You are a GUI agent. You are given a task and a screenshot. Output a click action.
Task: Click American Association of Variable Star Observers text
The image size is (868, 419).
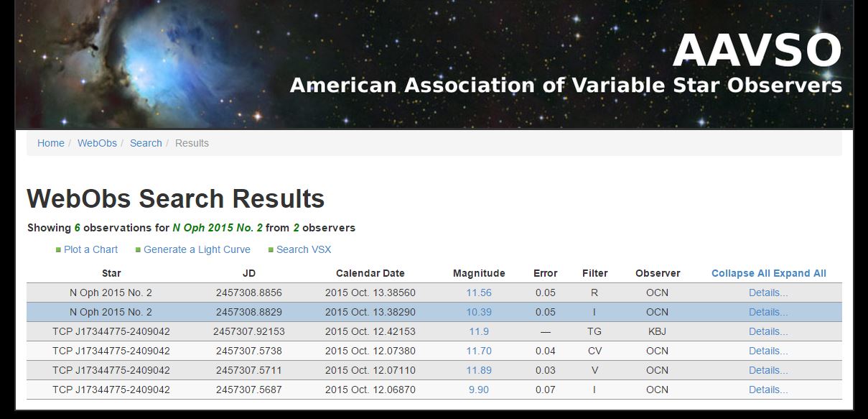(x=566, y=86)
